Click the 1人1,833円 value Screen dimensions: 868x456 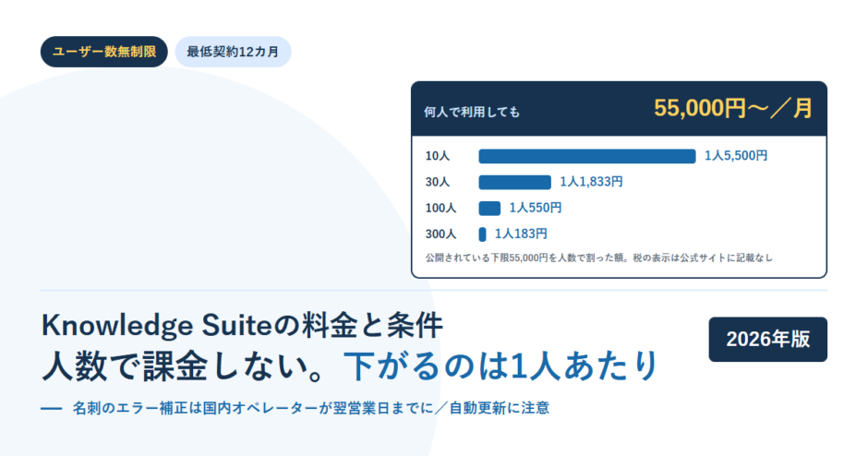tap(591, 182)
